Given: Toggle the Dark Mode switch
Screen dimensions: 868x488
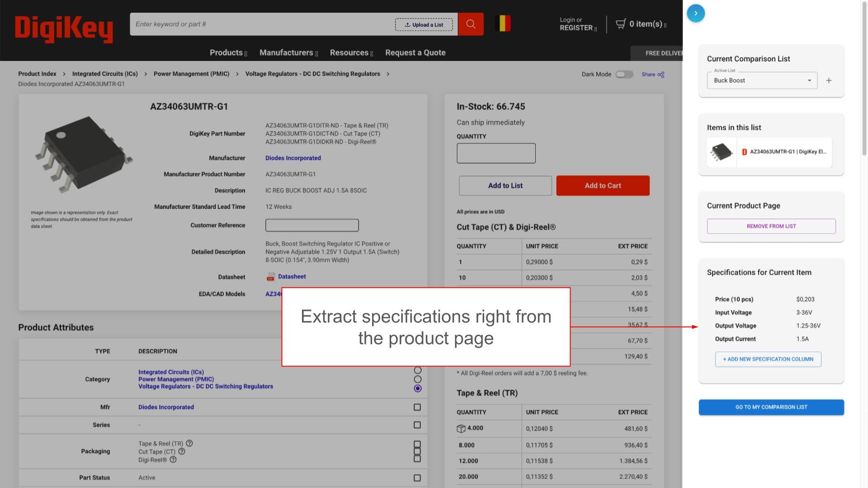Looking at the screenshot, I should (x=624, y=74).
